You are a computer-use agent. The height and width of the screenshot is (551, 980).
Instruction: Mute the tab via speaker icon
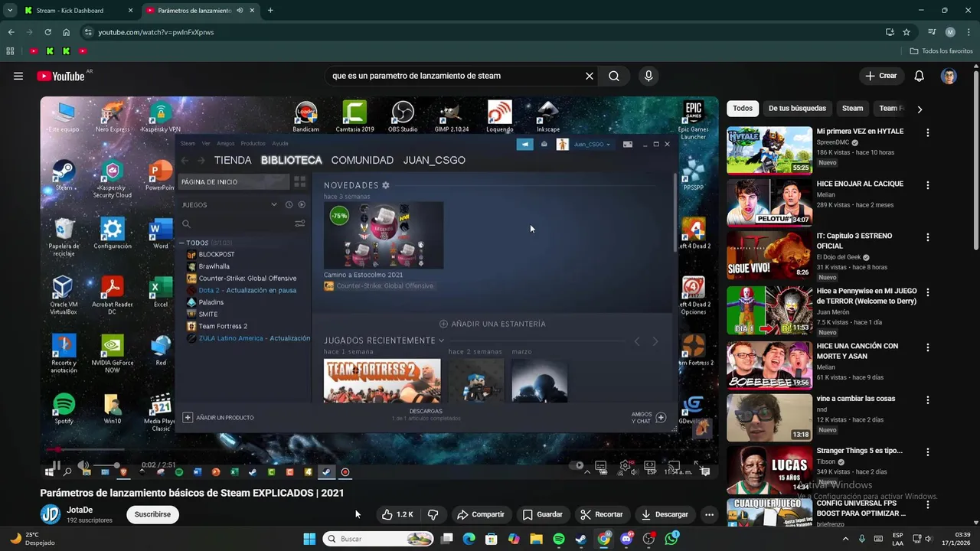[240, 11]
